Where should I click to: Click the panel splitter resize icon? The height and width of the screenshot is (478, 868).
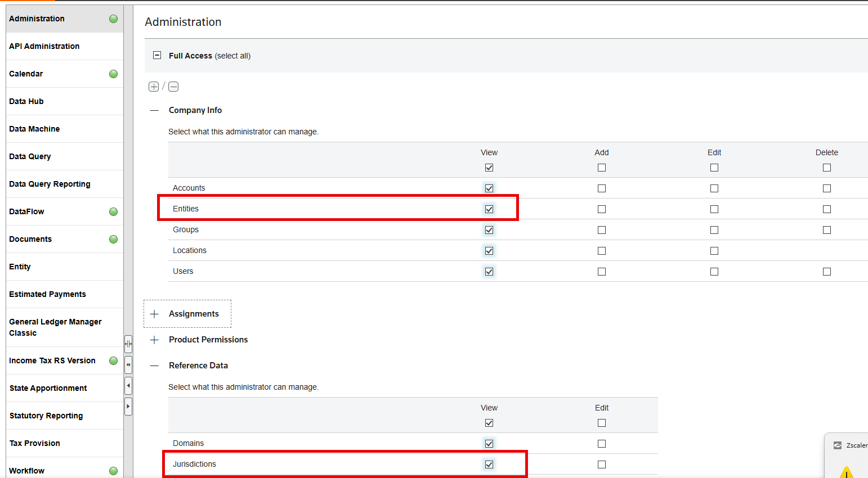point(128,344)
